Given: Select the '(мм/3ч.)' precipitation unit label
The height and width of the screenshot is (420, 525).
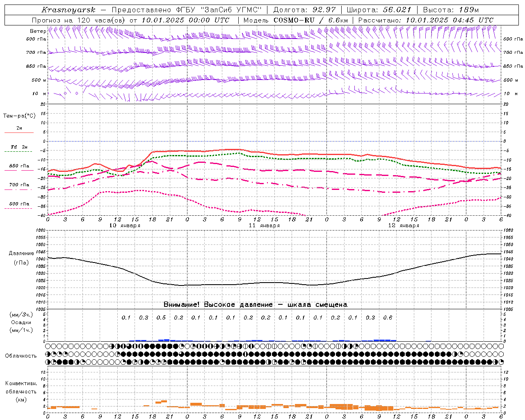Looking at the screenshot, I should tap(21, 315).
